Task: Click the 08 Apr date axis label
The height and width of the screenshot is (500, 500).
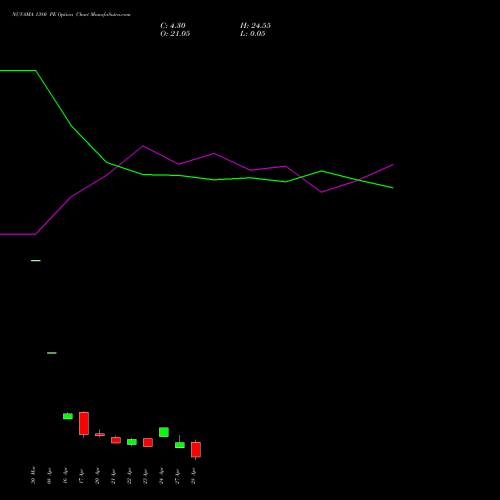Action: click(x=49, y=476)
